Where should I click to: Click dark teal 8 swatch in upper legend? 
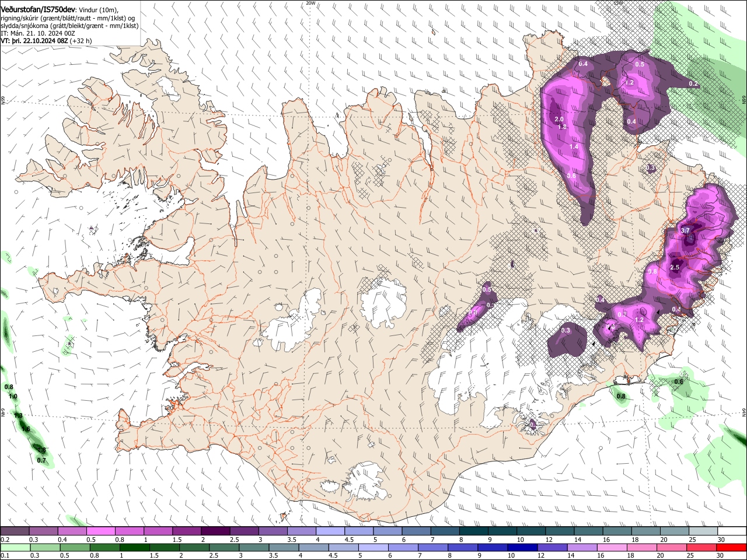pos(473,531)
